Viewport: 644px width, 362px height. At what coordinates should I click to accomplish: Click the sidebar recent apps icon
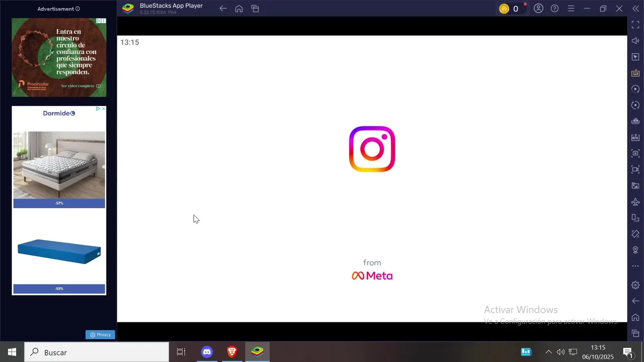coord(635,333)
